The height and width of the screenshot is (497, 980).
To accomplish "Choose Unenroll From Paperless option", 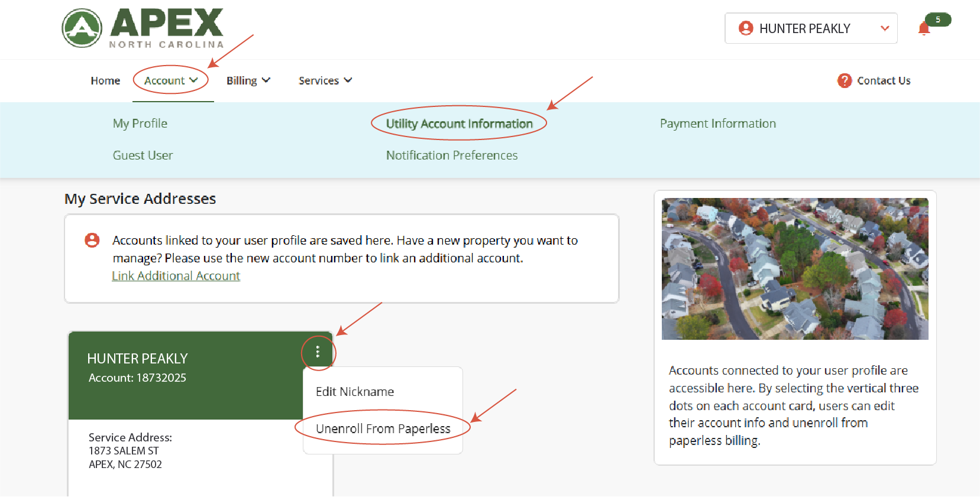I will [383, 428].
